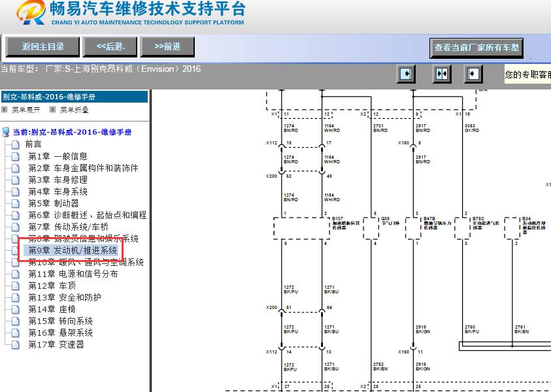Select root node 当前:别克-昂科威-2016-维修手册
Image resolution: width=551 pixels, height=392 pixels.
(72, 132)
